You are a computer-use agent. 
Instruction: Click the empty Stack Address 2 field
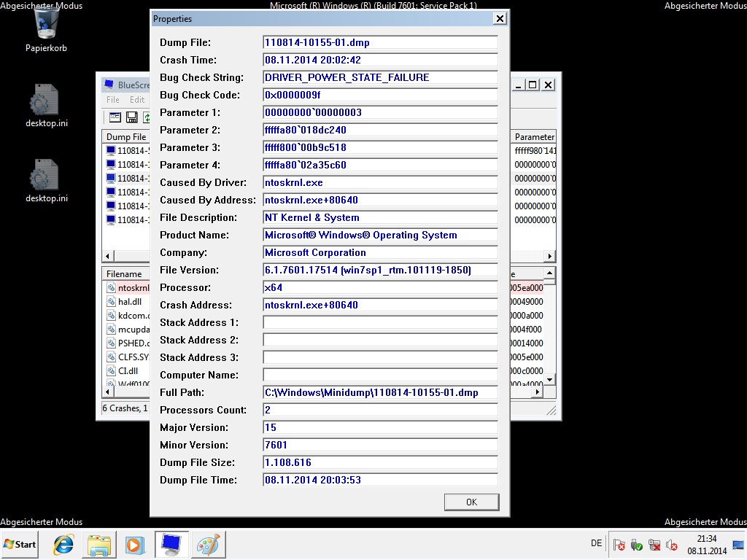click(x=380, y=340)
